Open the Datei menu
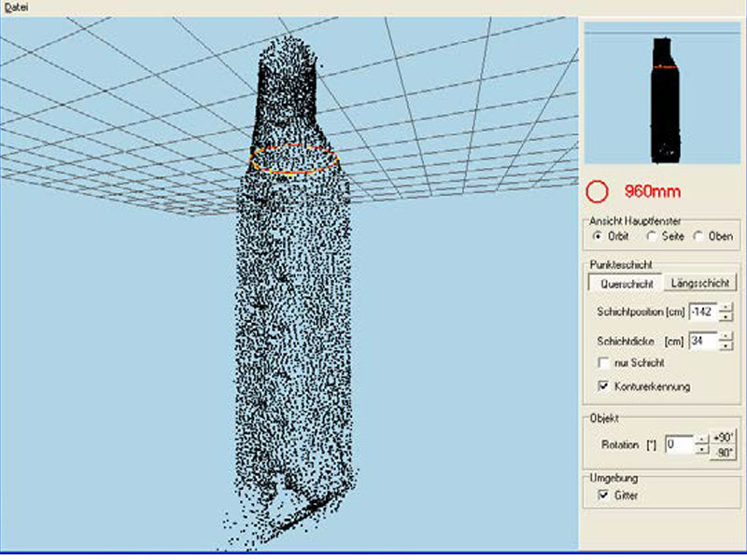This screenshot has width=747, height=560. pyautogui.click(x=17, y=7)
